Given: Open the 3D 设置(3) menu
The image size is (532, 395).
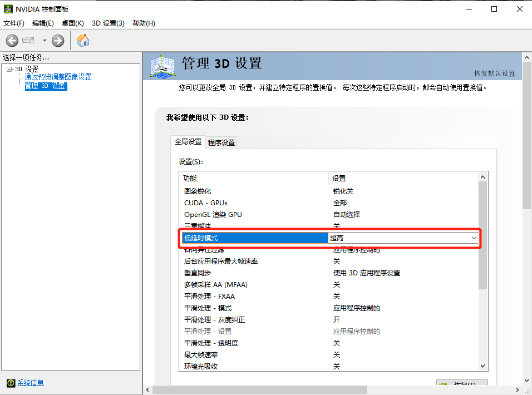Looking at the screenshot, I should [108, 23].
